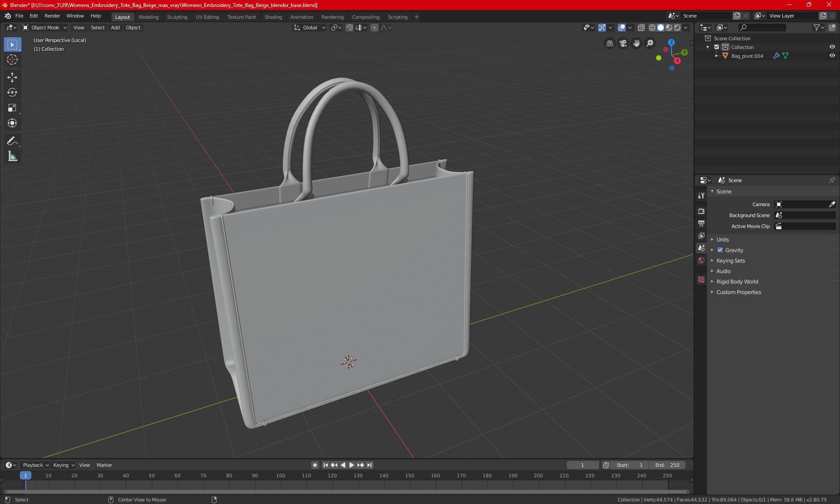This screenshot has height=504, width=840.
Task: Click the zoom view magnifier icon
Action: 650,43
